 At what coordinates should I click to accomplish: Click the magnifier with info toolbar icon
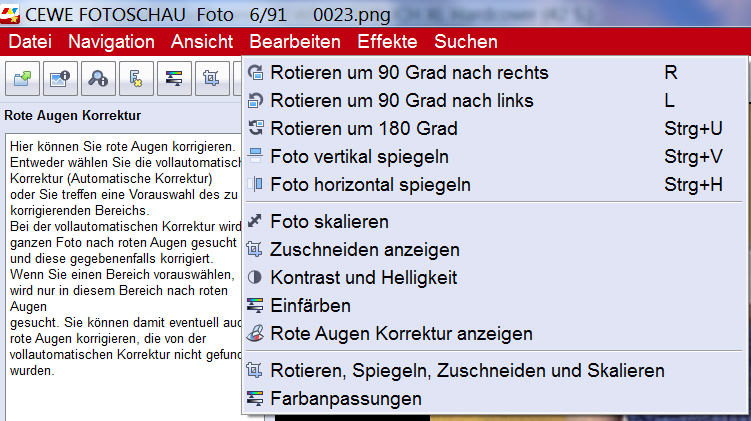click(x=98, y=78)
